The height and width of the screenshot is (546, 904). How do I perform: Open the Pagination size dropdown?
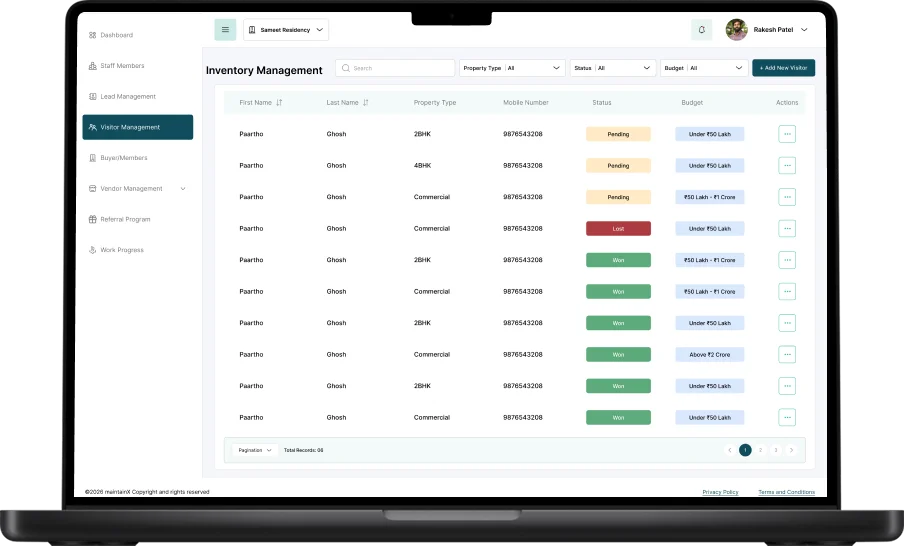255,450
